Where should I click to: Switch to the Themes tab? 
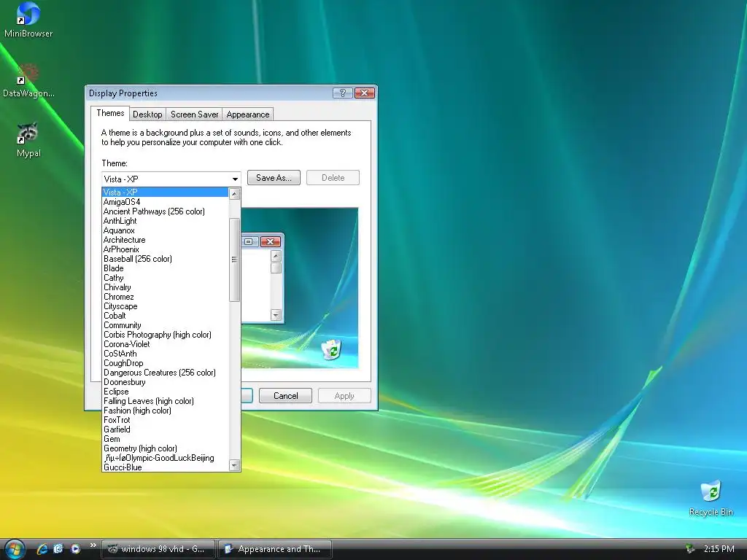pos(110,113)
